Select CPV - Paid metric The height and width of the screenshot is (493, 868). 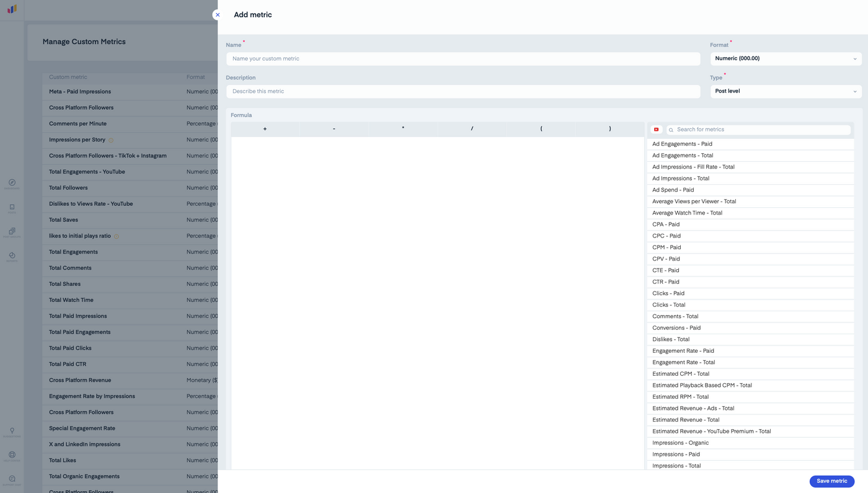click(750, 259)
